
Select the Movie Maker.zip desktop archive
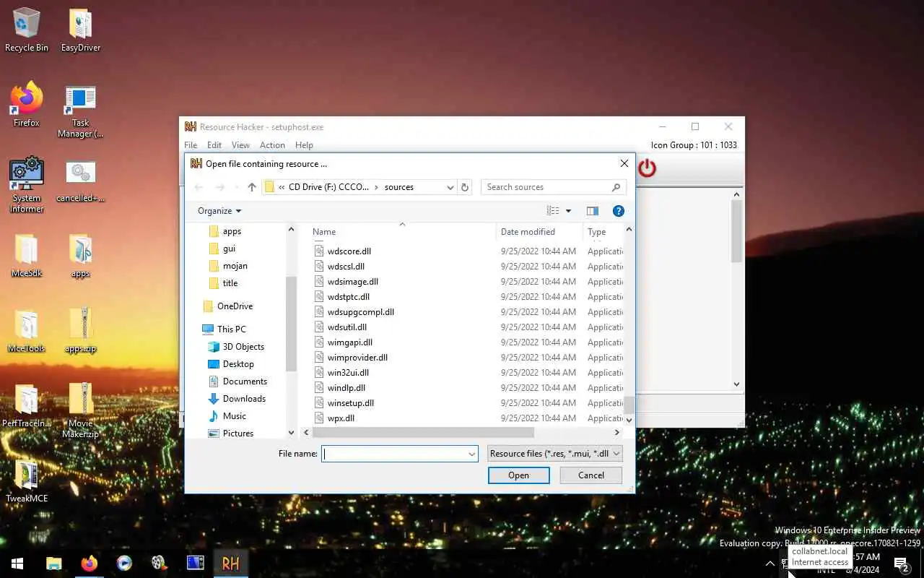(81, 410)
